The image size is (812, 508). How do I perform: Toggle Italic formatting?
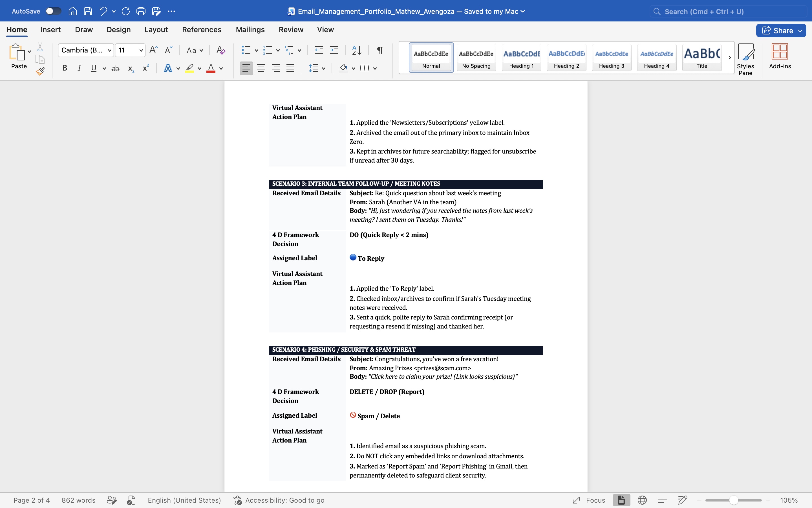79,68
